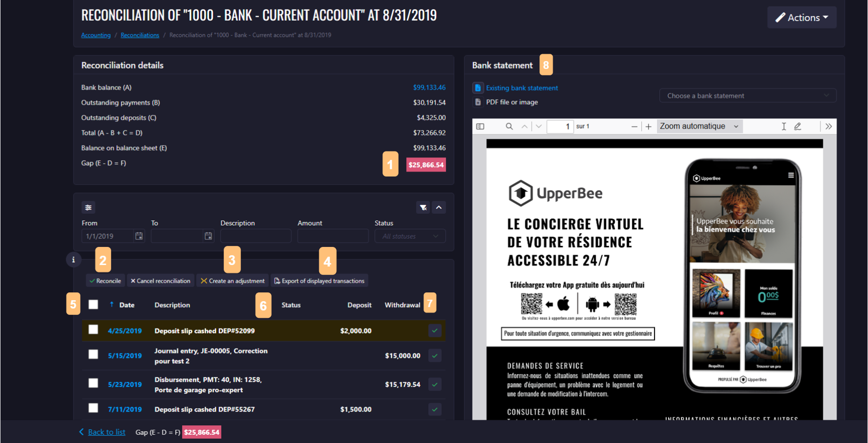Click the PDF file or image icon

478,102
